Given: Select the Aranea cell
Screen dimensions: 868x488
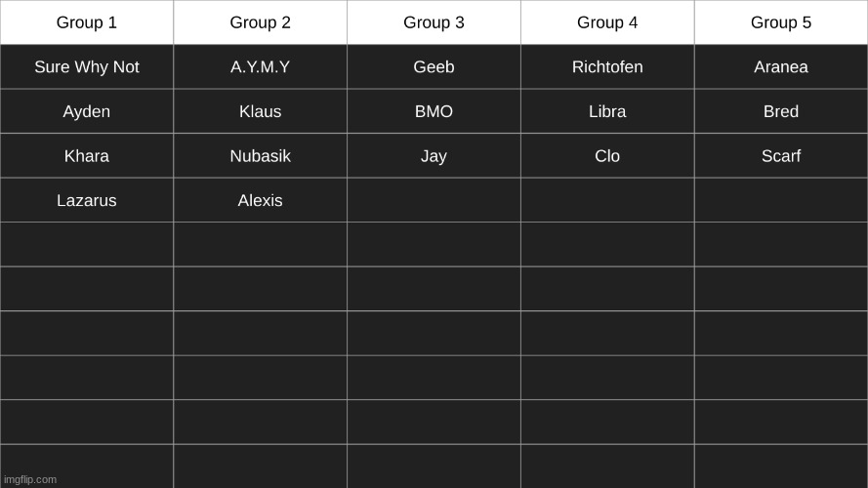Looking at the screenshot, I should [781, 67].
